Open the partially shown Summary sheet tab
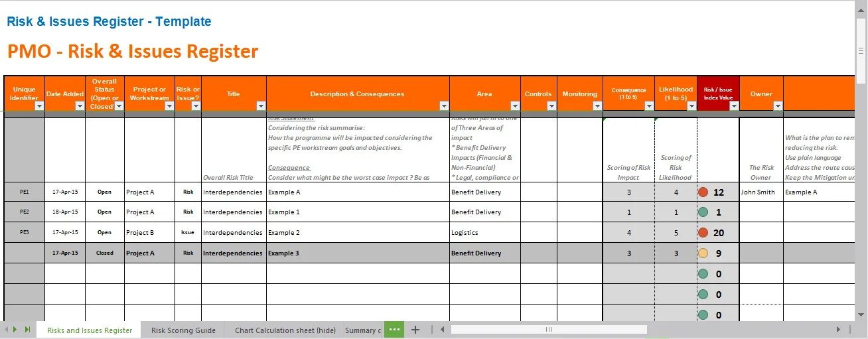This screenshot has height=339, width=868. point(363,330)
